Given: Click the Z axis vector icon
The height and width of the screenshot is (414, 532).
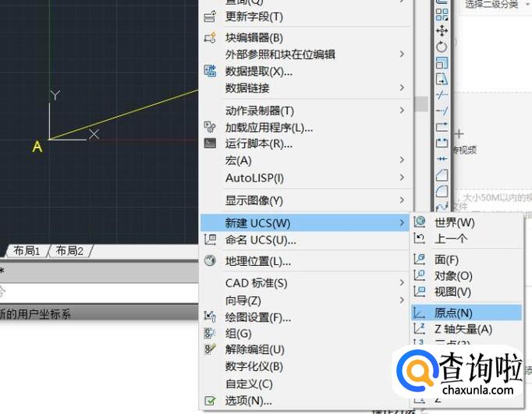Looking at the screenshot, I should [420, 328].
